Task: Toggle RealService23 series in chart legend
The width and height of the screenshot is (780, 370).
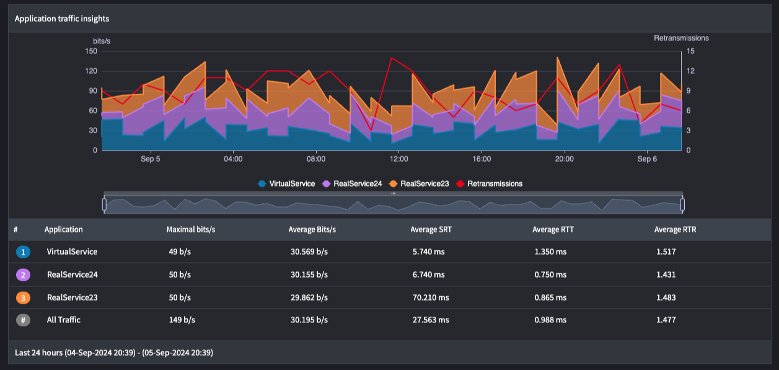Action: coord(419,184)
